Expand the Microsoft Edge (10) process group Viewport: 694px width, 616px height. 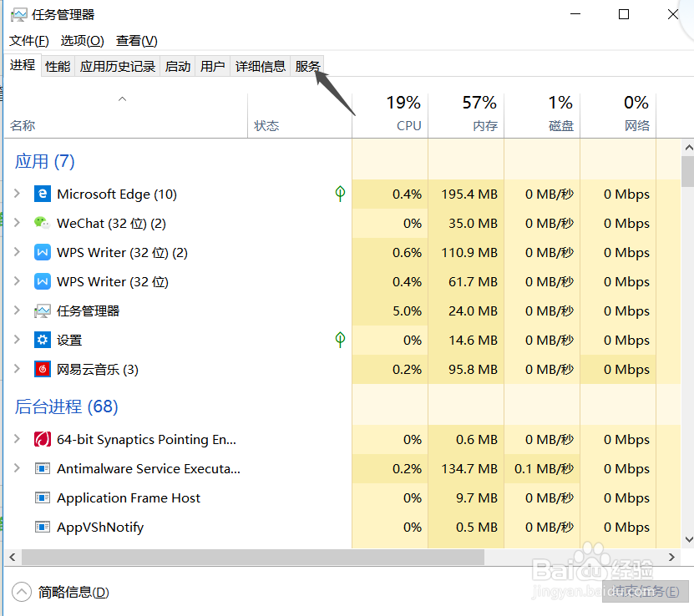click(x=17, y=194)
